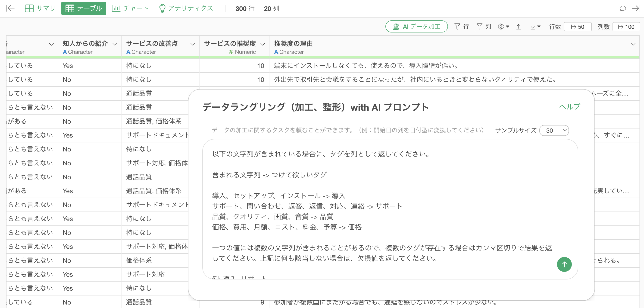The height and width of the screenshot is (308, 644).
Task: Click inside the AI prompt text area
Action: pos(375,185)
